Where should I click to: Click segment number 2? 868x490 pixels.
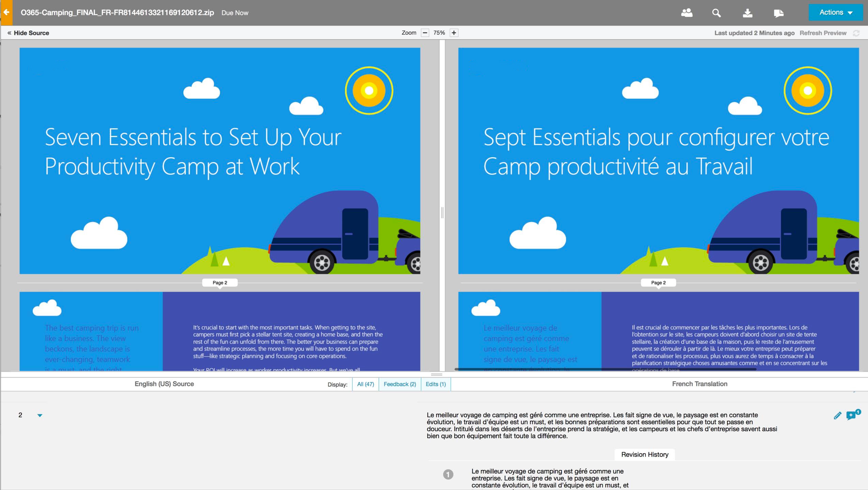(x=20, y=415)
